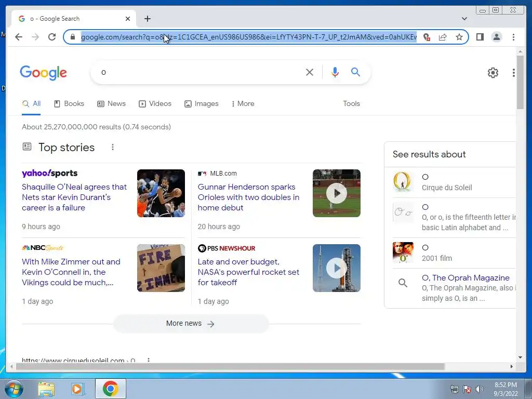View site information via the padlock icon

click(72, 37)
